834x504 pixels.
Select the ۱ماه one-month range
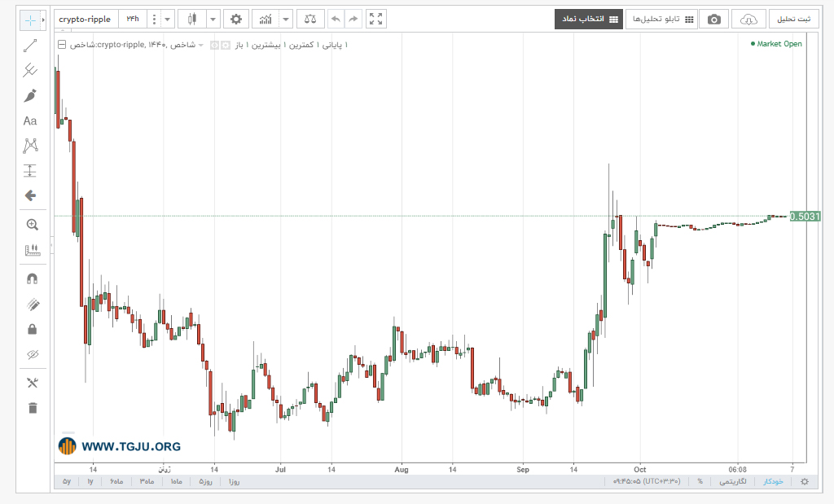[x=177, y=481]
